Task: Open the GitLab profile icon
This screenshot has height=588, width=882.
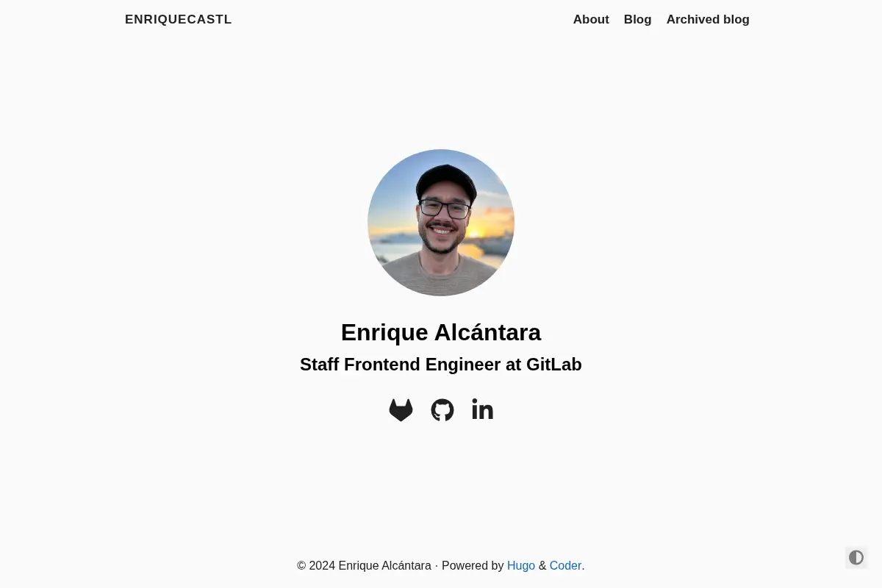Action: [x=401, y=410]
